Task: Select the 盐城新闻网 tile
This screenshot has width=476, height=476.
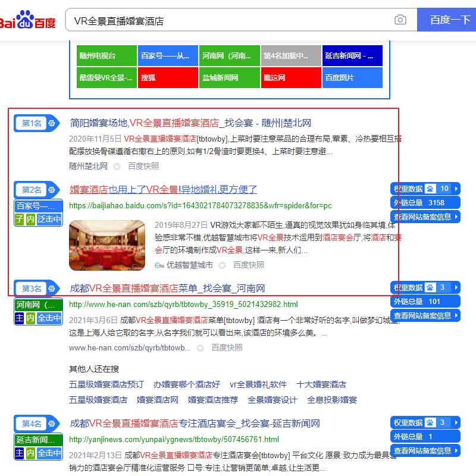Action: click(x=230, y=78)
